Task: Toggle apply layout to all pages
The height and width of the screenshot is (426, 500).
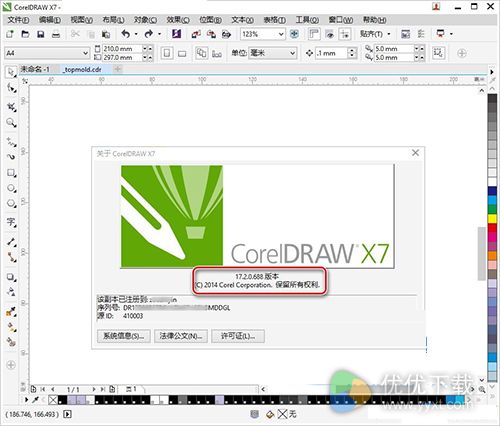Action: click(x=201, y=53)
